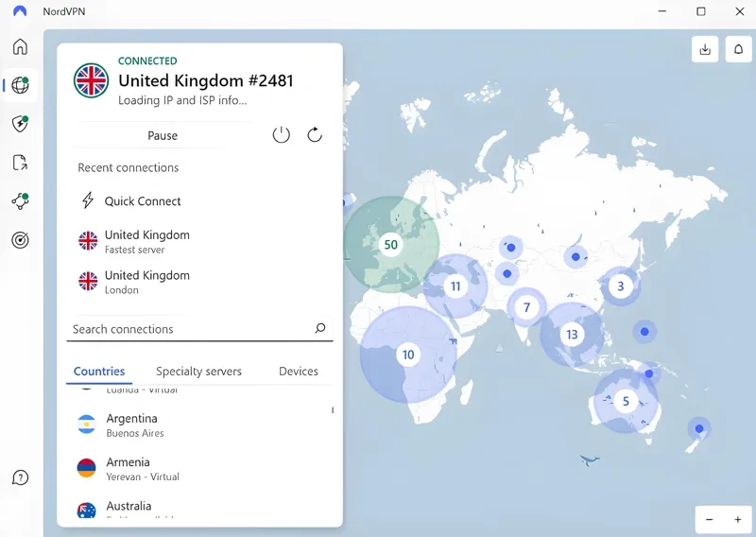Connect to Australia in country list
This screenshot has height=537, width=756.
coord(199,510)
